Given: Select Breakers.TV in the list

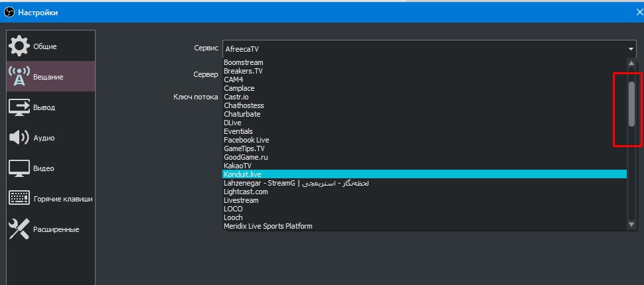Looking at the screenshot, I should click(x=424, y=71).
